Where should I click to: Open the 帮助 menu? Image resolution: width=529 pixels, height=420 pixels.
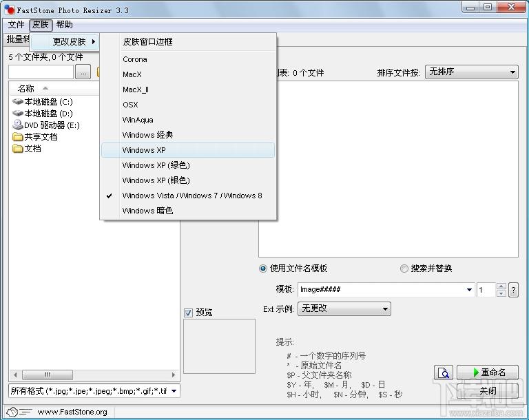(64, 25)
